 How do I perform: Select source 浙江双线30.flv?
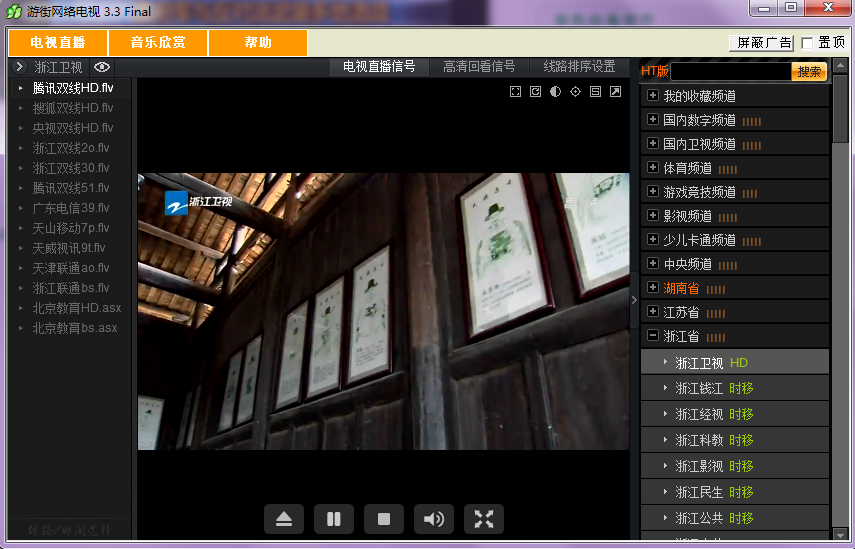click(71, 168)
